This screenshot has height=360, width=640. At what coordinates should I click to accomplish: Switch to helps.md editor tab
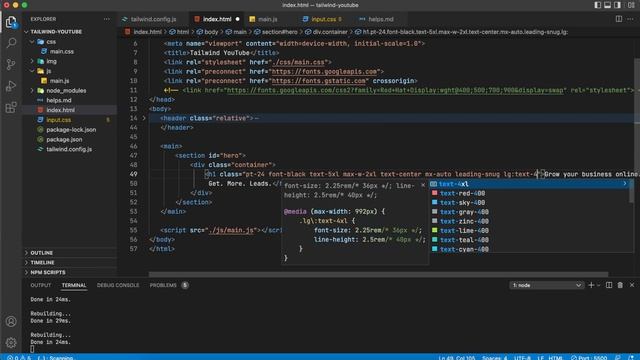point(380,19)
